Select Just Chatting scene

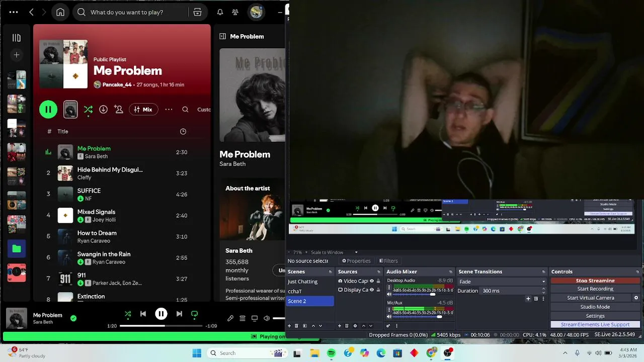(x=310, y=282)
